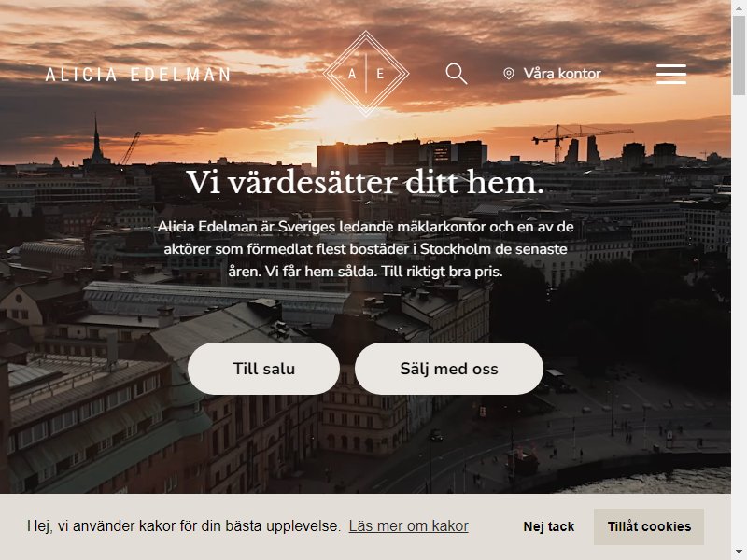This screenshot has width=747, height=560.
Task: Decline cookies with Nej tack
Action: [548, 526]
